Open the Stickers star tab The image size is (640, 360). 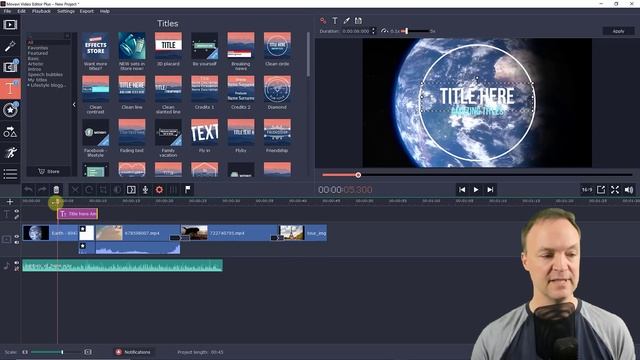pos(10,110)
